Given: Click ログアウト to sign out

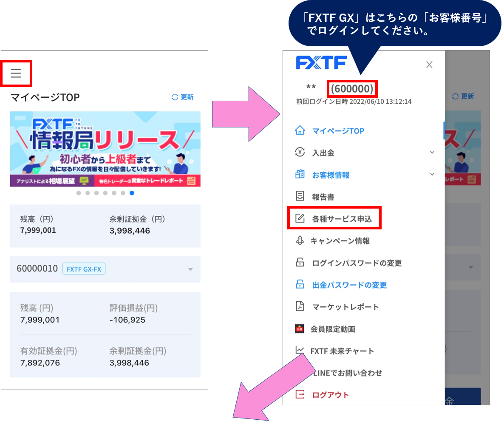Looking at the screenshot, I should coord(331,395).
